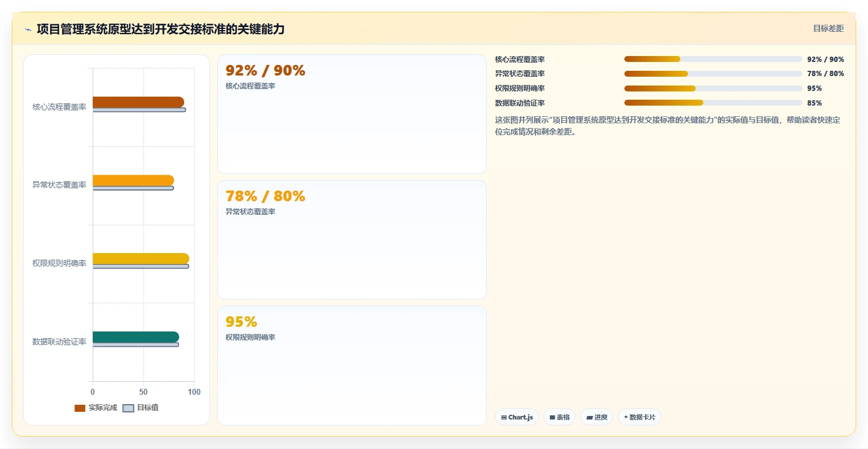Screen dimensions: 868x449
Task: Click the 目标差距 label in header
Action: point(828,28)
